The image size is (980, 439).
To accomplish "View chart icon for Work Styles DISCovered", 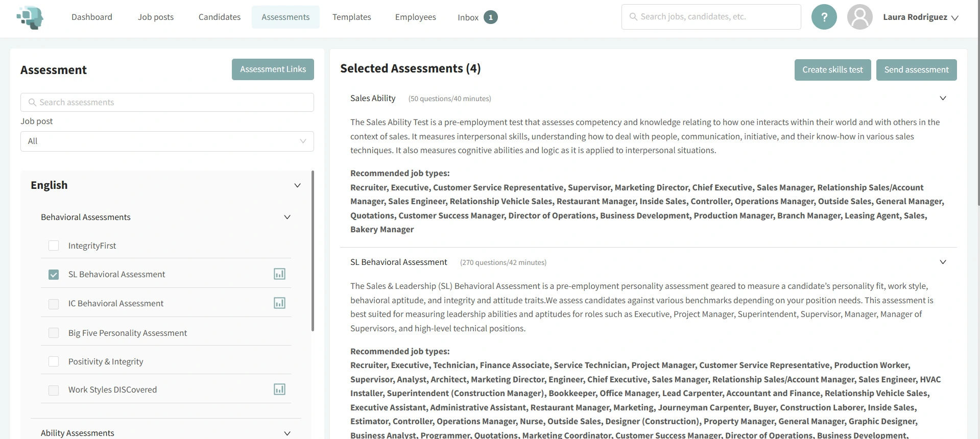I will pyautogui.click(x=279, y=389).
